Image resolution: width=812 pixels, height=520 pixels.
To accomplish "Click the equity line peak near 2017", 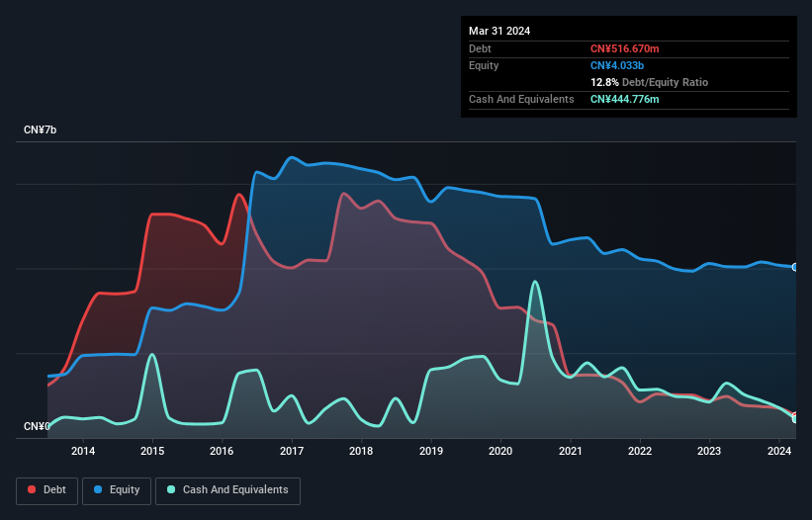I will (292, 157).
